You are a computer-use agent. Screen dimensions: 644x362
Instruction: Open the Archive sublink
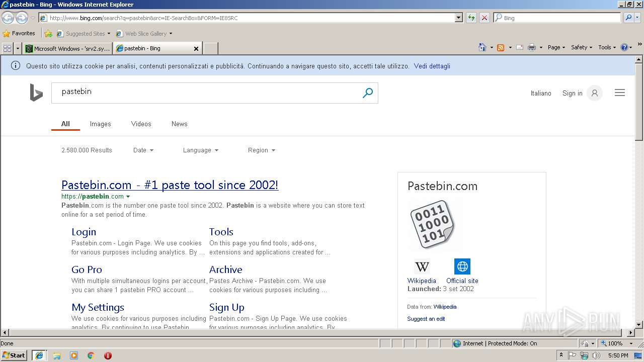(x=225, y=269)
